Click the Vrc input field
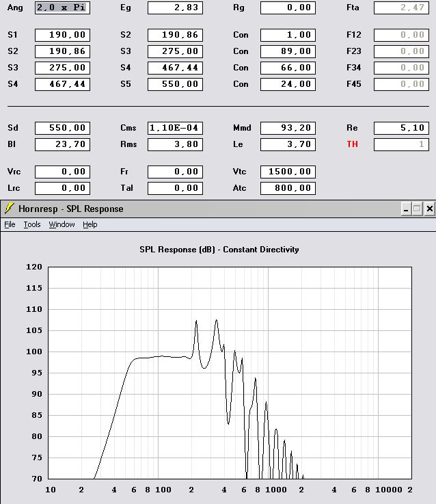The width and height of the screenshot is (436, 504). coord(62,172)
